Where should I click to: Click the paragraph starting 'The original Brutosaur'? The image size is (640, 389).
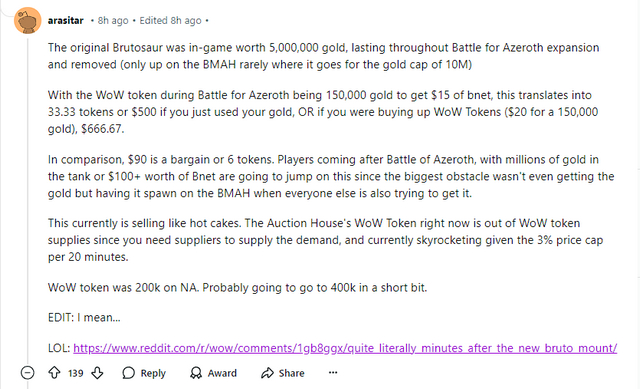[323, 56]
